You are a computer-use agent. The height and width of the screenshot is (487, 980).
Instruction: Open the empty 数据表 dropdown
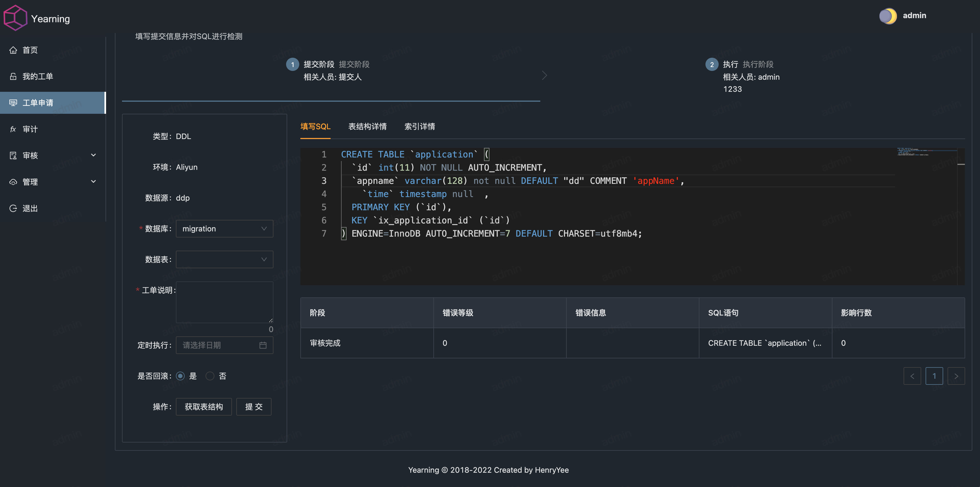(x=225, y=259)
